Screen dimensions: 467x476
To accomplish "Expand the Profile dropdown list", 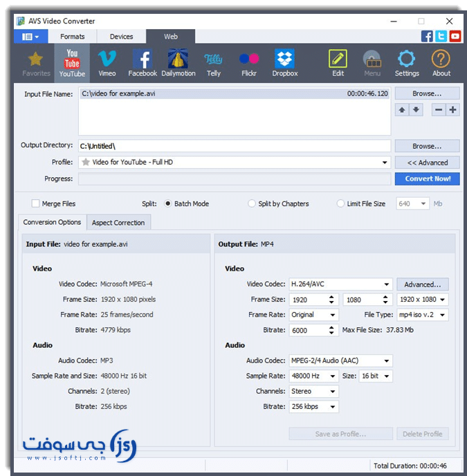I will (x=385, y=163).
